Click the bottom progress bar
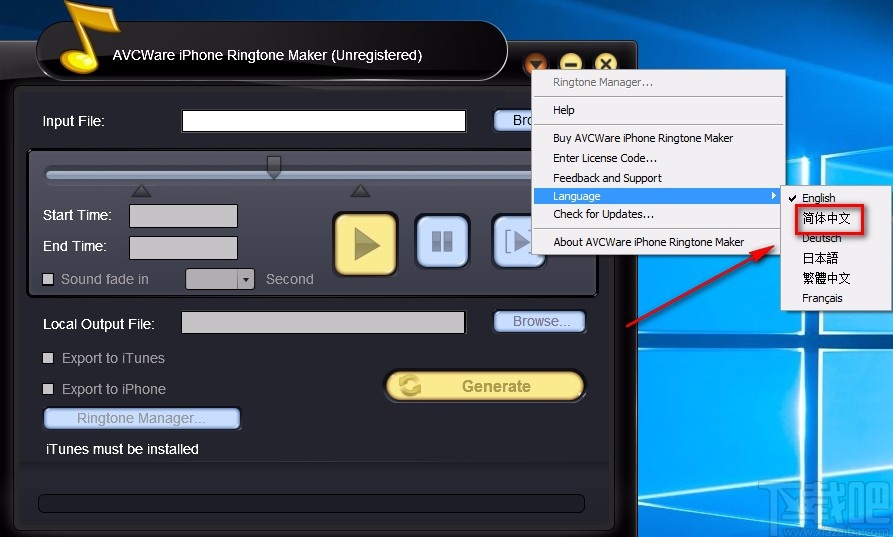The height and width of the screenshot is (537, 893). pyautogui.click(x=312, y=503)
